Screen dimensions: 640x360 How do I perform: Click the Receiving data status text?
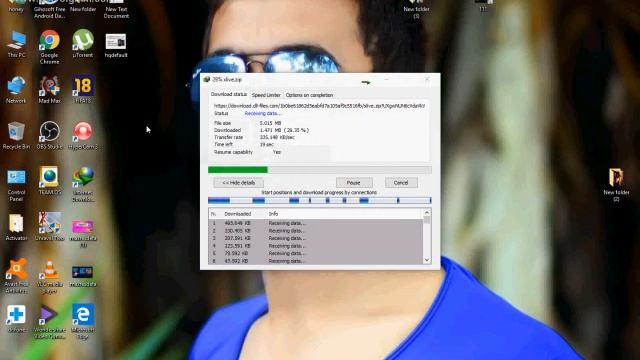(x=262, y=113)
